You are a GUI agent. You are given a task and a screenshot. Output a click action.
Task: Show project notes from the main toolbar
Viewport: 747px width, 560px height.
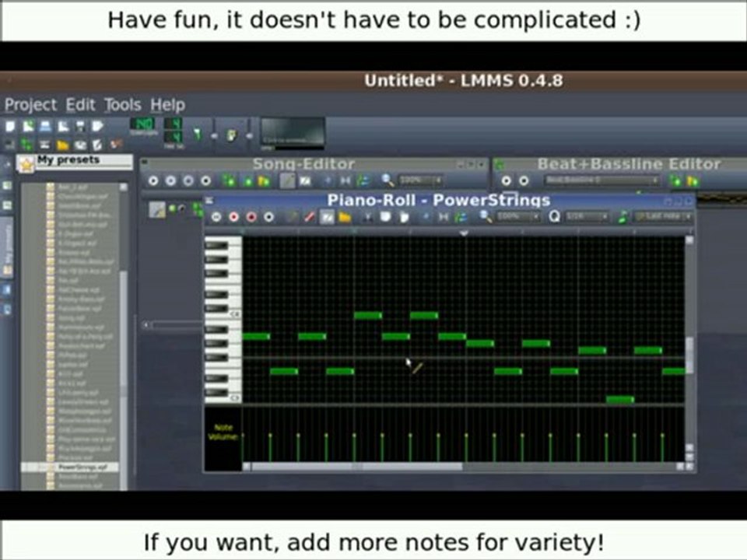pyautogui.click(x=97, y=144)
